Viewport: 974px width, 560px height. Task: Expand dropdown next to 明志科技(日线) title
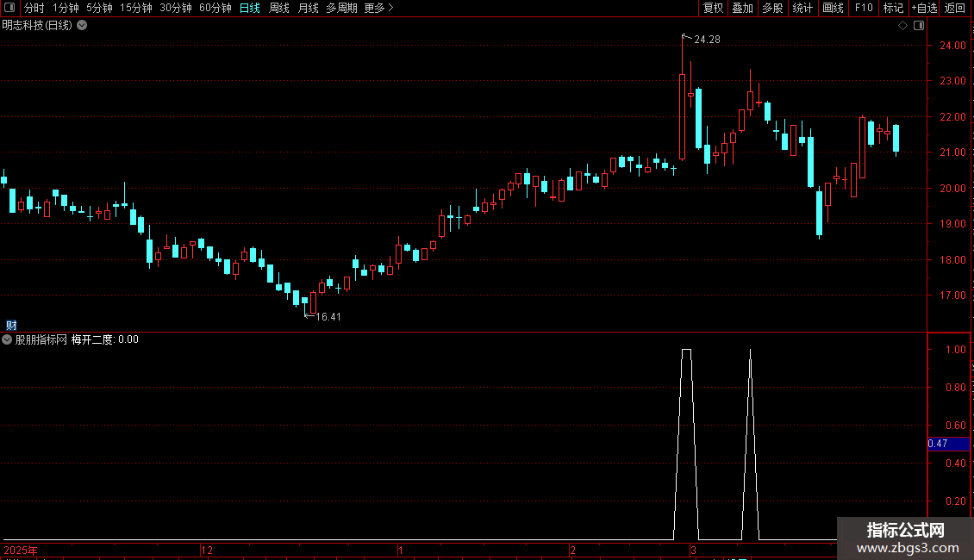[82, 26]
